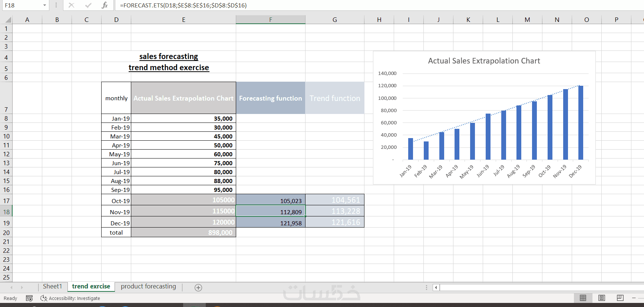Open Accessibility: Investigate checker
The width and height of the screenshot is (644, 307).
tap(70, 298)
